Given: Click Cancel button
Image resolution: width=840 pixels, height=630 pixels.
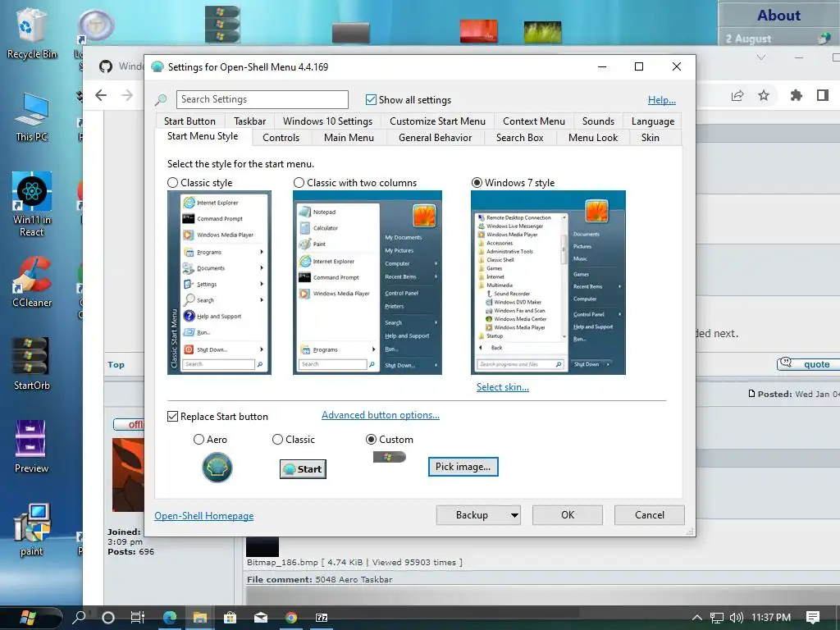Looking at the screenshot, I should point(650,515).
